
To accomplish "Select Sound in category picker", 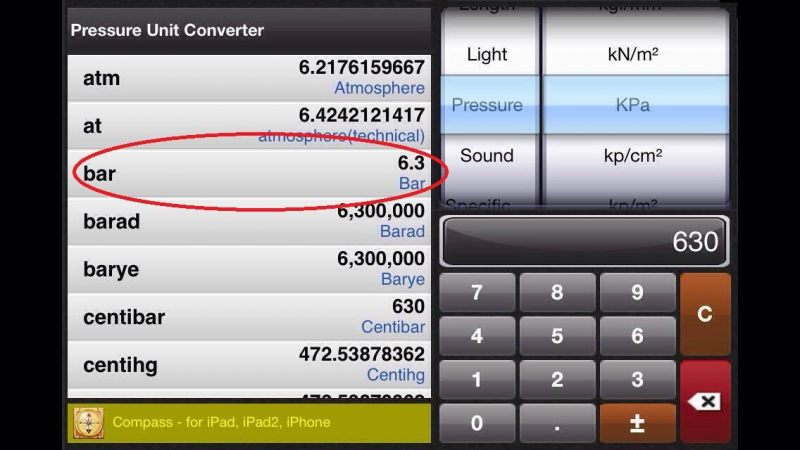I will (487, 156).
